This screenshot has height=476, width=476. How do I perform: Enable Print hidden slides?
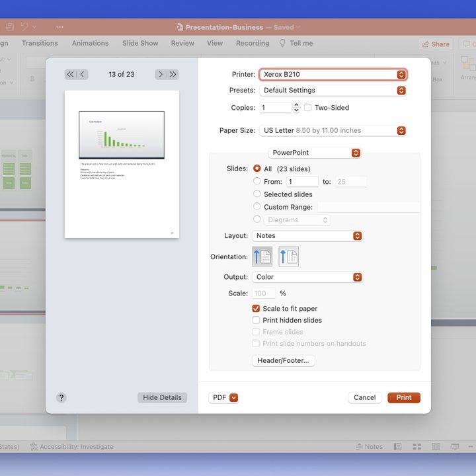coord(256,320)
